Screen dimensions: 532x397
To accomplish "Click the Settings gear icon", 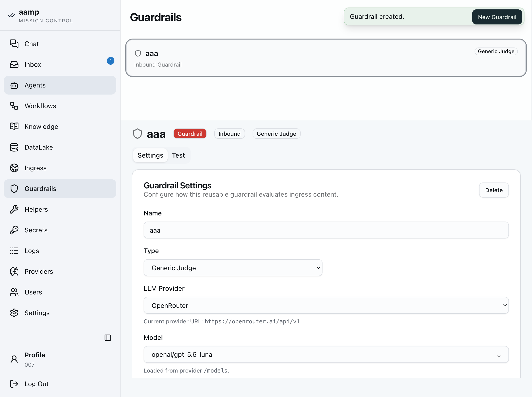I will click(x=14, y=312).
